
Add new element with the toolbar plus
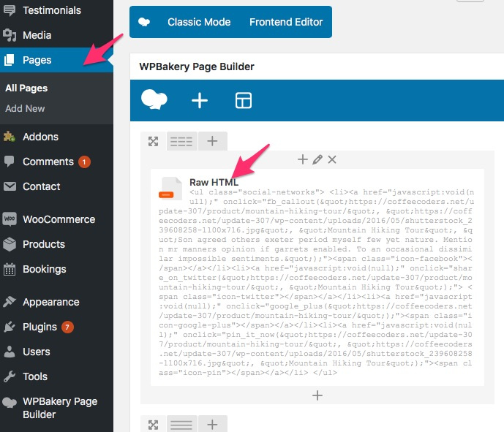click(200, 101)
